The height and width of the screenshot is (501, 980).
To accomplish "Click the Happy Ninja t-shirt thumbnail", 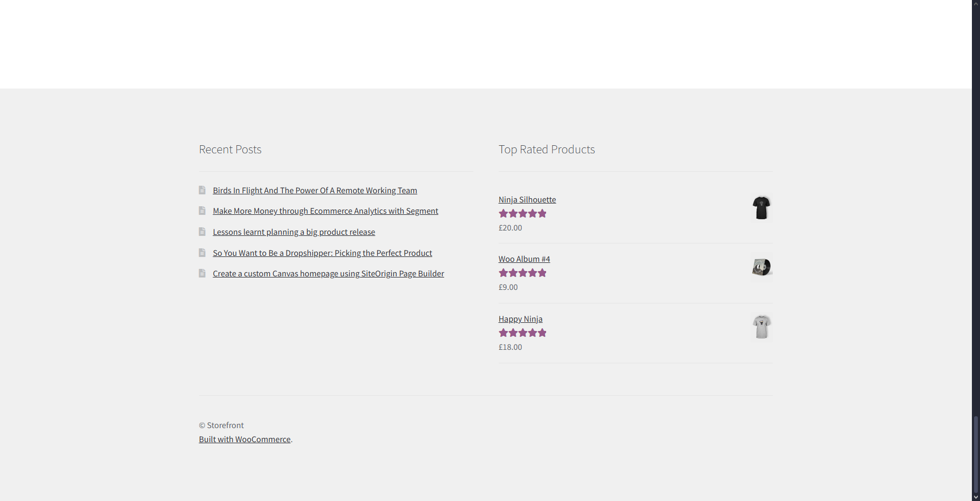I will coord(761,327).
